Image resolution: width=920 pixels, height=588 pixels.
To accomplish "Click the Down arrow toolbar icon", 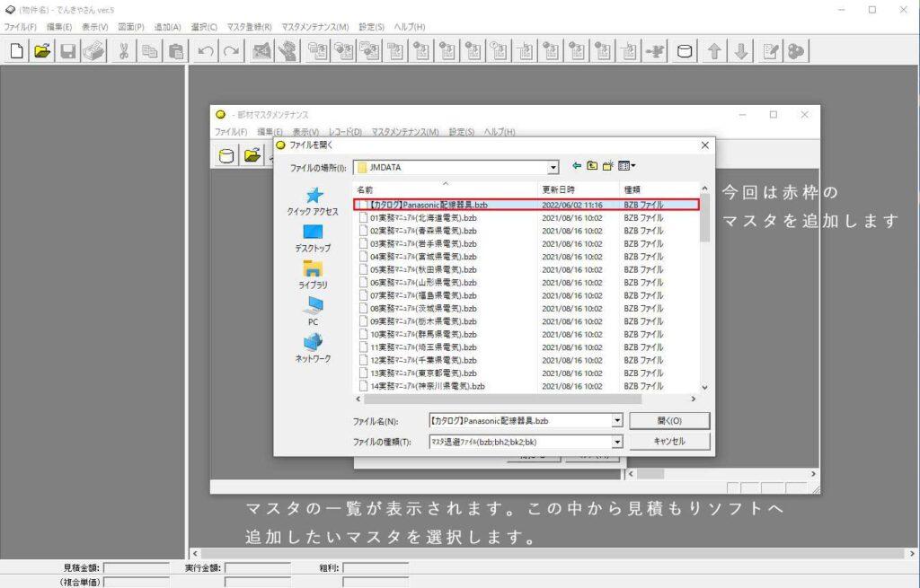I will pos(740,51).
